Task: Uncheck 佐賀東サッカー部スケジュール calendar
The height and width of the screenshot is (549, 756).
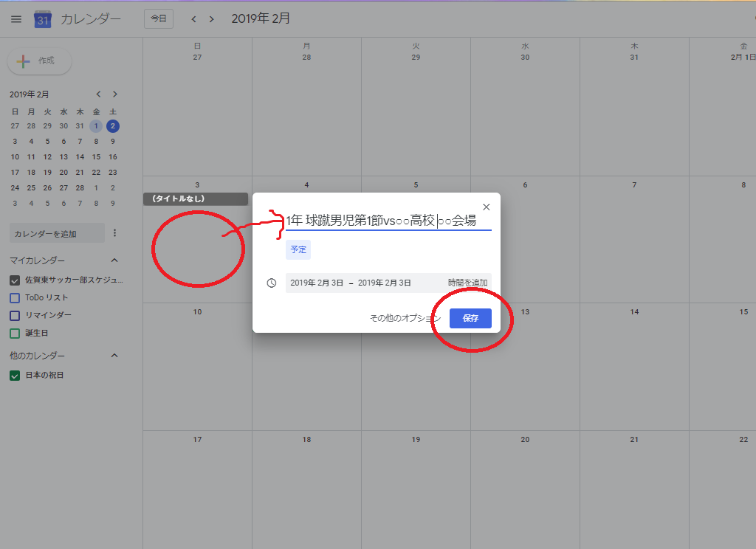Action: click(x=15, y=280)
